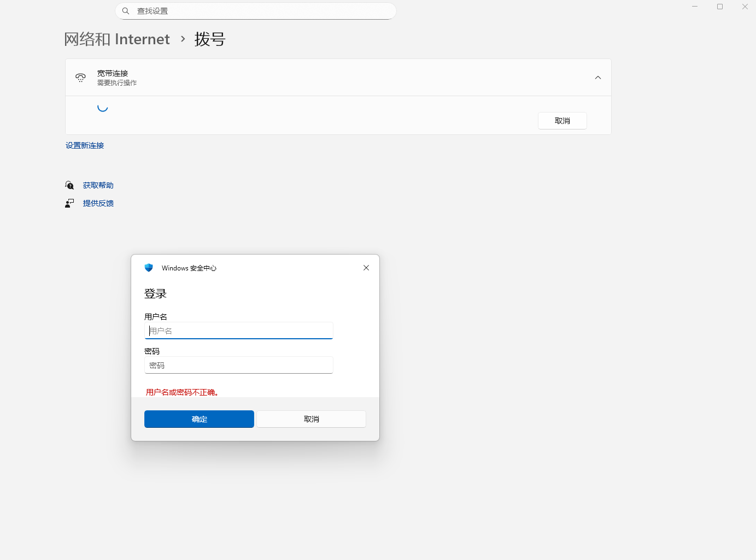Click 取消 in the Windows Security dialog
756x560 pixels.
pyautogui.click(x=310, y=418)
